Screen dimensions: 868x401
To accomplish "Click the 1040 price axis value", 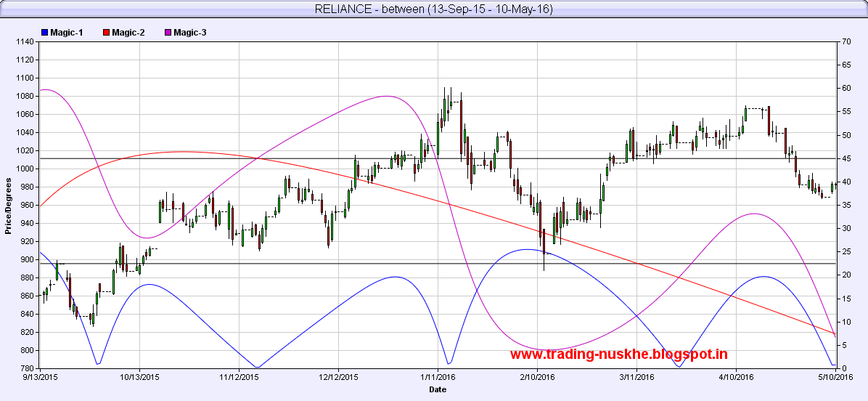I will click(x=26, y=132).
